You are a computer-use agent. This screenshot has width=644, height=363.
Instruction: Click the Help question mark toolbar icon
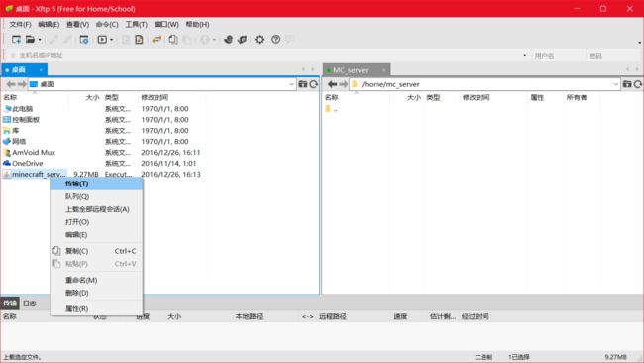coord(276,40)
